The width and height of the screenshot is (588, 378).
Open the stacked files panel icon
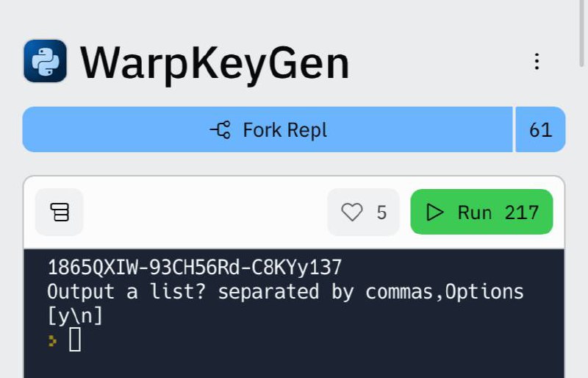60,212
